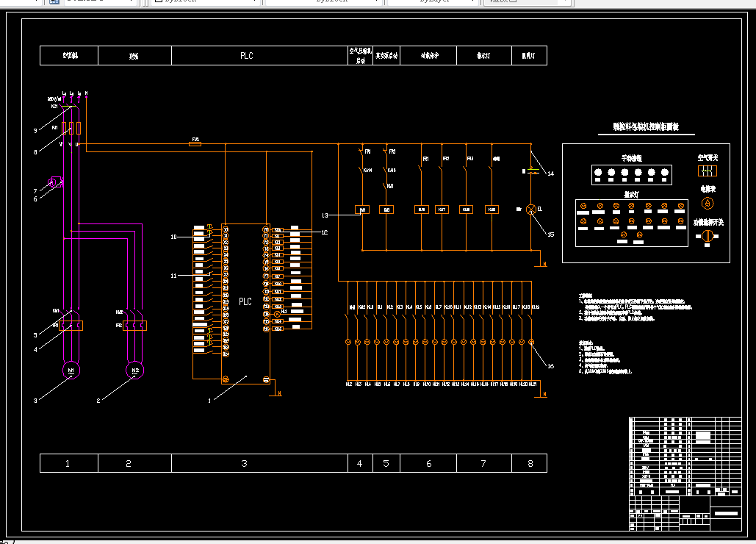Select callout number 16

coord(550,366)
